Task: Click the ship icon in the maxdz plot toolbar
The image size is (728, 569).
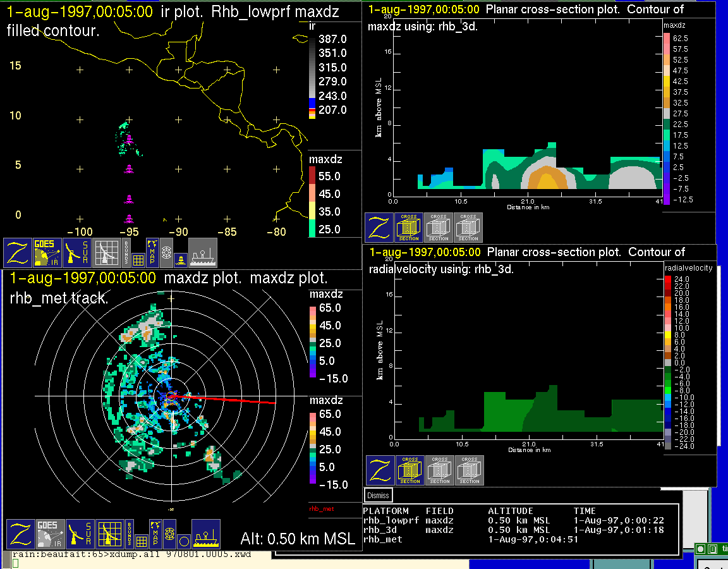Action: click(x=205, y=534)
